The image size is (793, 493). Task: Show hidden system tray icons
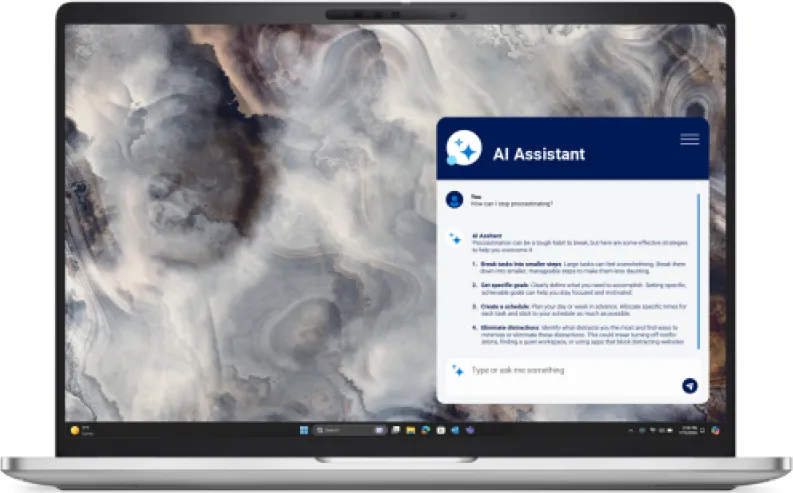631,430
